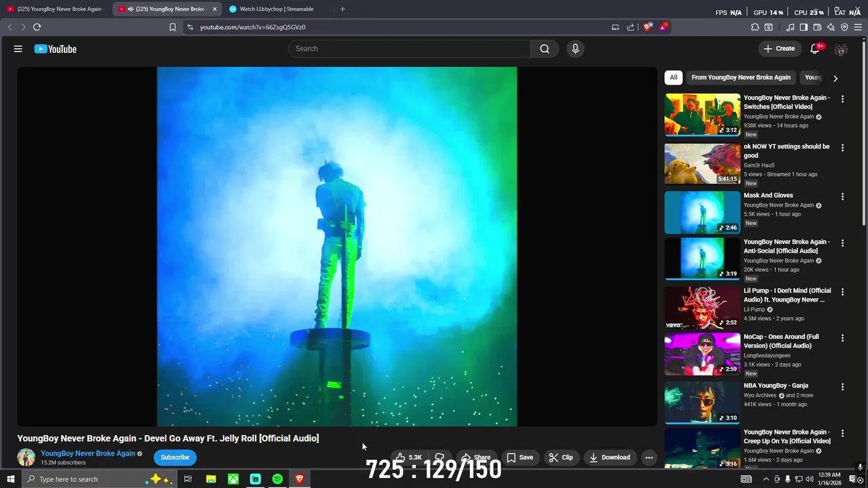Open the Brave playlist music note icon
This screenshot has width=868, height=488.
(x=790, y=27)
